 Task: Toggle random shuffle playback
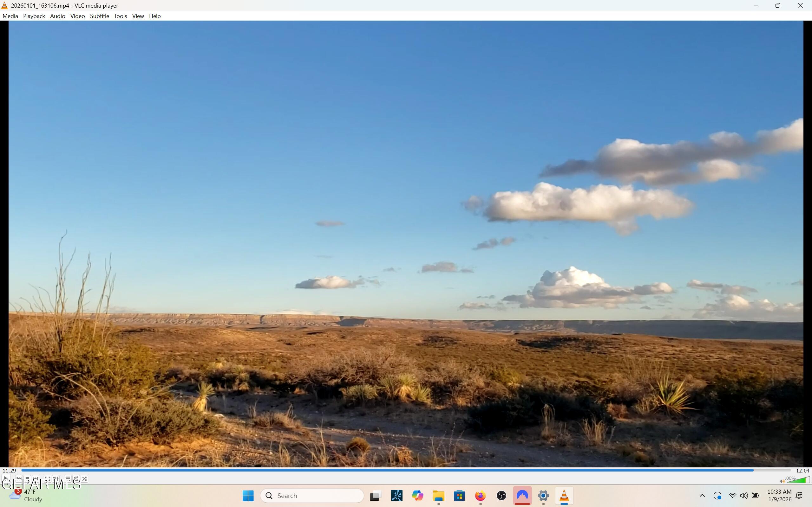point(84,479)
